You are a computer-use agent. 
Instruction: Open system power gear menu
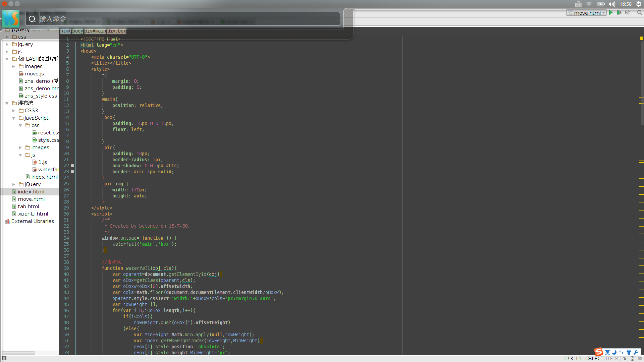tap(639, 4)
